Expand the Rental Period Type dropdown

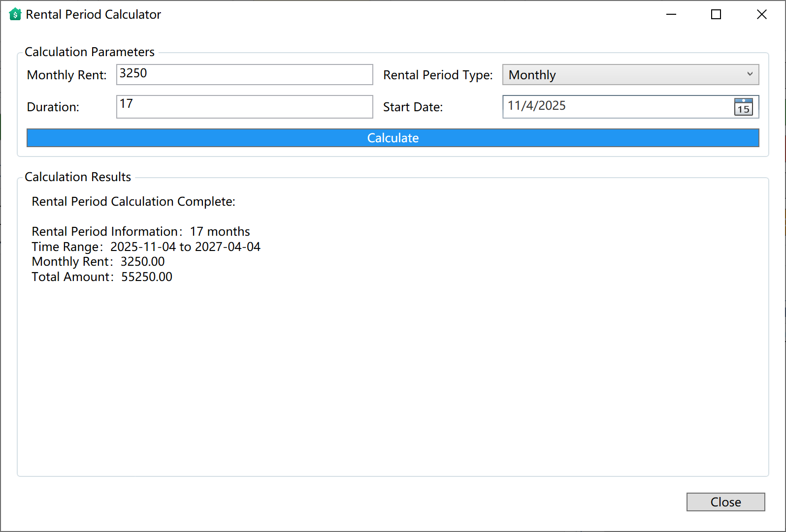630,75
